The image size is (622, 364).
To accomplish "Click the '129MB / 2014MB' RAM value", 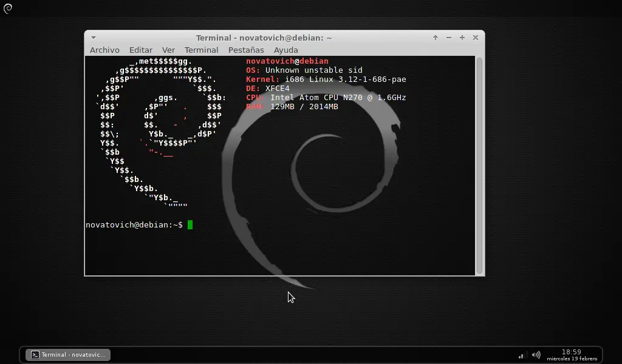I will click(304, 107).
